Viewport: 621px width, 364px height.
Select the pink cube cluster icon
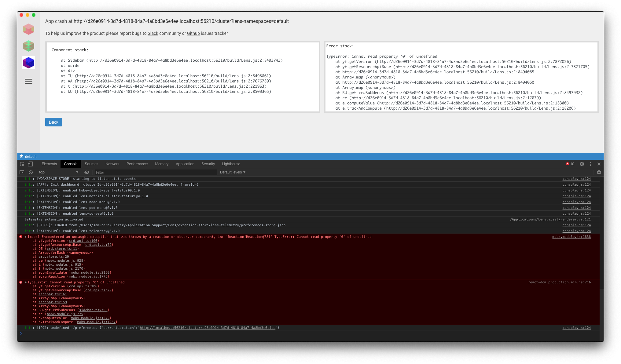click(x=28, y=29)
